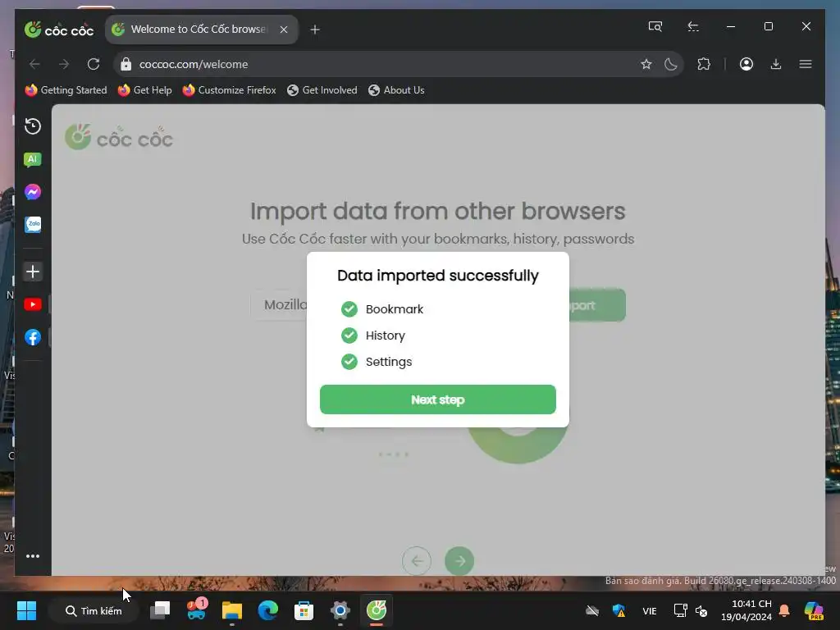This screenshot has width=840, height=630.
Task: Open Microsoft Edge from taskbar
Action: click(x=268, y=610)
